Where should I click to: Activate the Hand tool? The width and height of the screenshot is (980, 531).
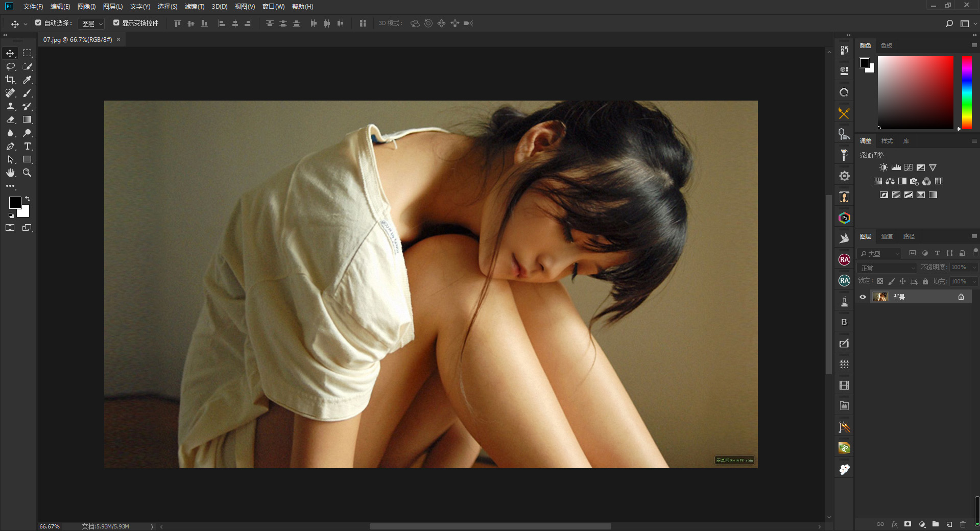pyautogui.click(x=10, y=173)
